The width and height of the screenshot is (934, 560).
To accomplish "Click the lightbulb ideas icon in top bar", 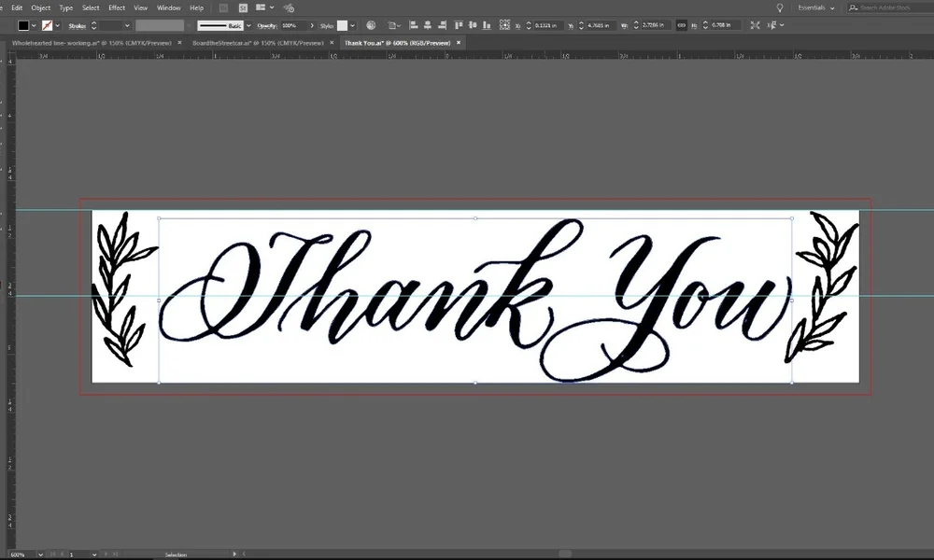I will [x=780, y=7].
